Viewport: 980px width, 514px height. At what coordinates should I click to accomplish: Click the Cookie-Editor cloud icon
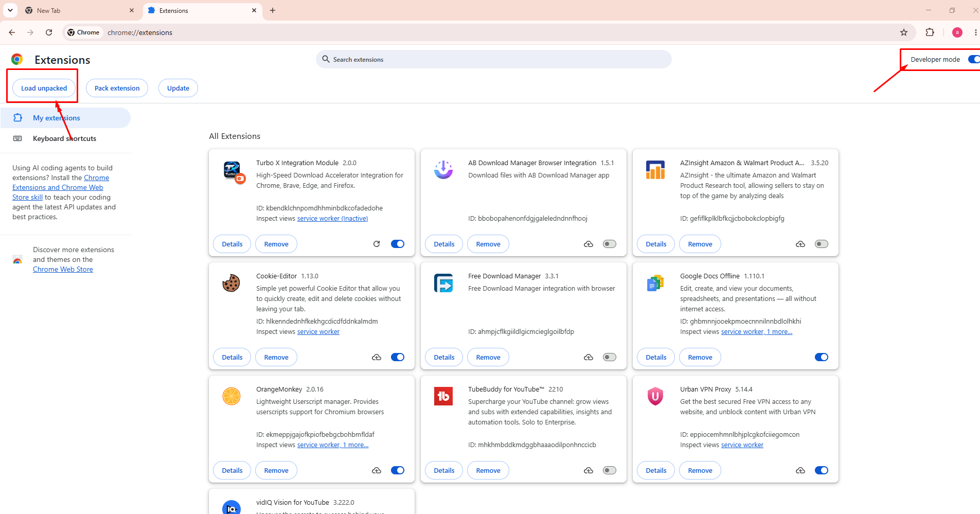click(x=377, y=357)
